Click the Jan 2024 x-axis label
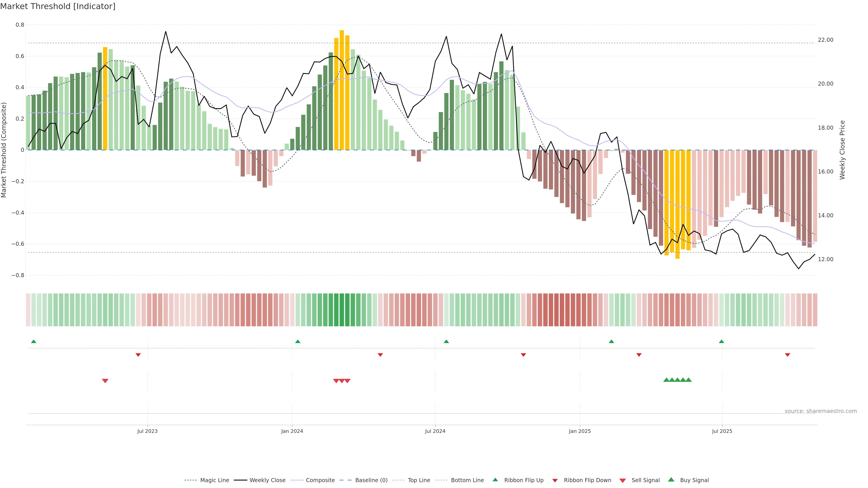This screenshot has width=868, height=488. click(292, 431)
